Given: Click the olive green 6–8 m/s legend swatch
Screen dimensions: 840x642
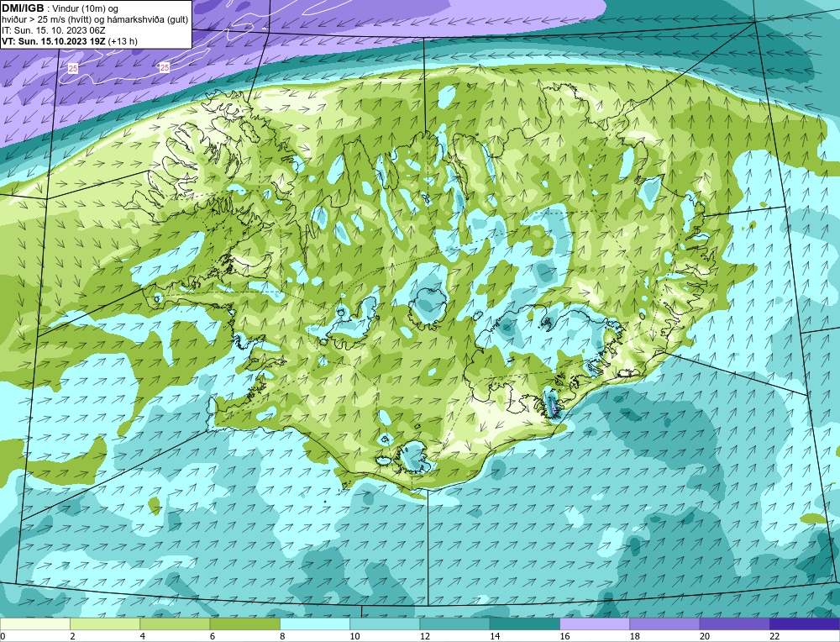Looking at the screenshot, I should 244,624.
